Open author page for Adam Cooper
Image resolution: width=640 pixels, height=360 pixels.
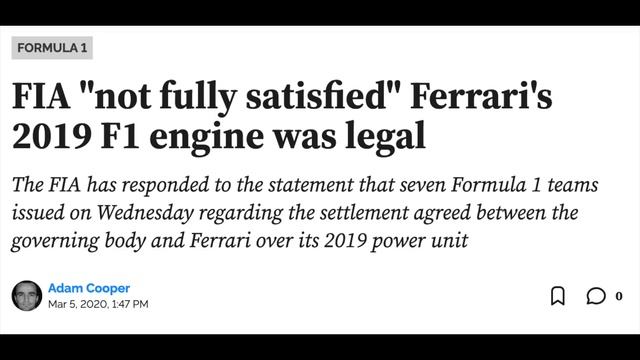tap(89, 288)
